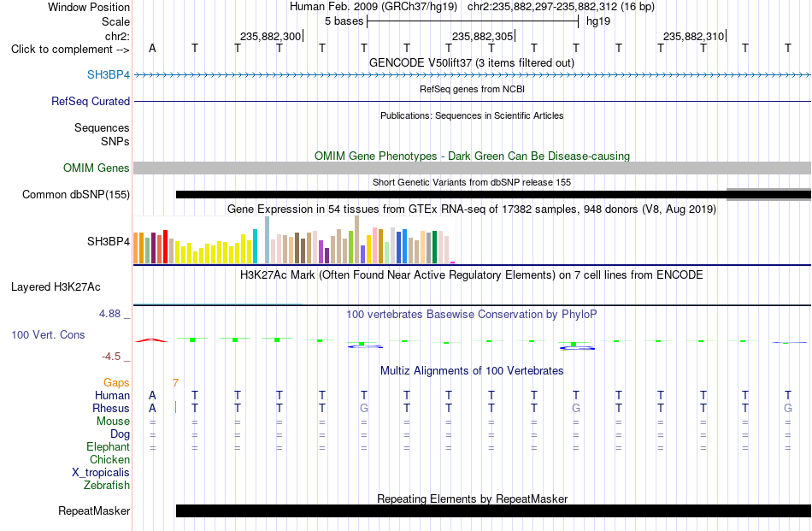
Task: Click the '5 bases' scale bar label
Action: (344, 21)
